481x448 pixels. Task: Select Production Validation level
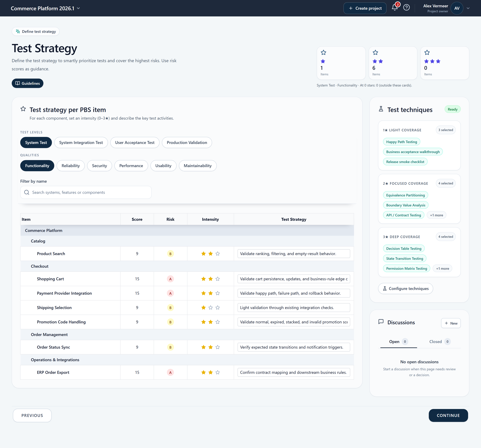tap(187, 142)
